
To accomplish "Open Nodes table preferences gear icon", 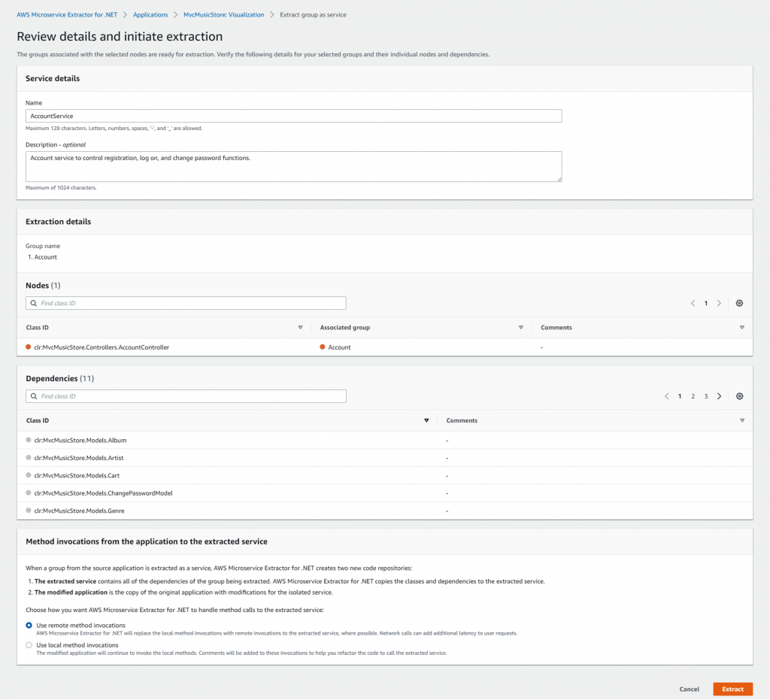I will tap(739, 303).
